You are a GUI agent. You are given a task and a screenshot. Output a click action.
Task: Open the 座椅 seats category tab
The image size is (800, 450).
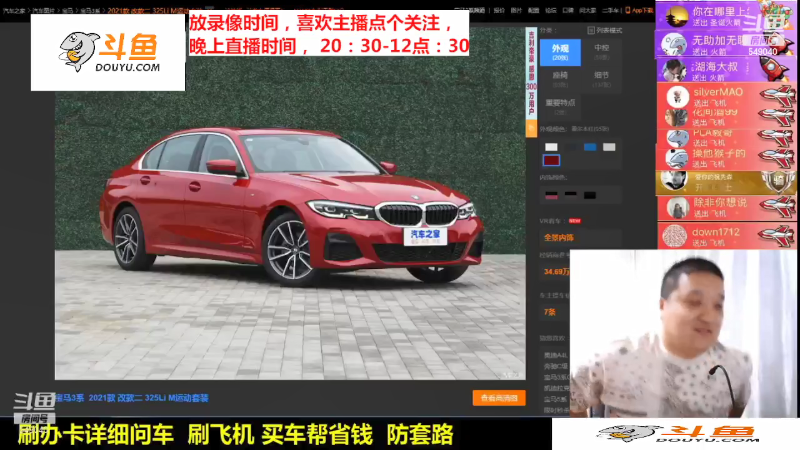coord(560,79)
